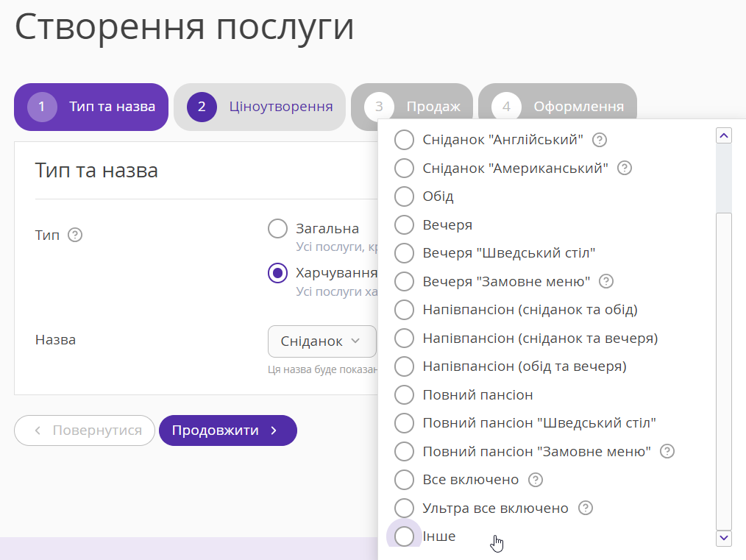Show help for Все включено
This screenshot has width=746, height=560.
click(x=536, y=480)
